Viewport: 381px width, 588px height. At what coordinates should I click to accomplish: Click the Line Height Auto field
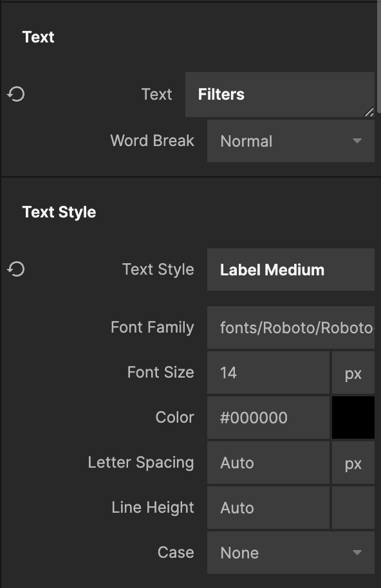coord(268,508)
